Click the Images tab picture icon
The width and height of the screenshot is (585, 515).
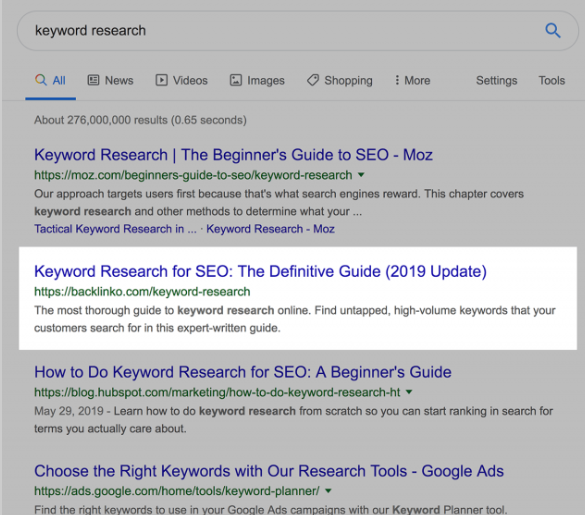[235, 80]
